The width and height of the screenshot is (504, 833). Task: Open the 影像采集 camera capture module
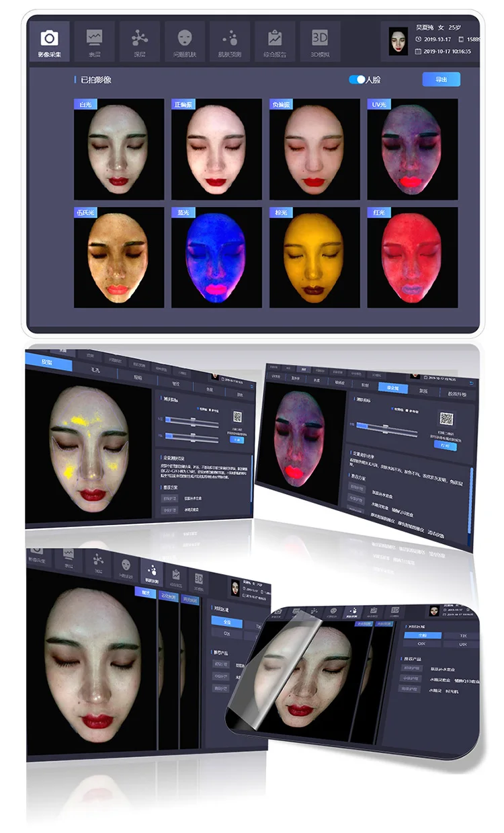click(50, 42)
